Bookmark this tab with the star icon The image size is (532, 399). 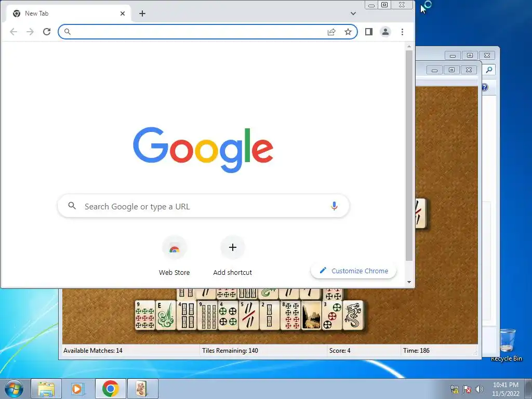[x=348, y=32]
